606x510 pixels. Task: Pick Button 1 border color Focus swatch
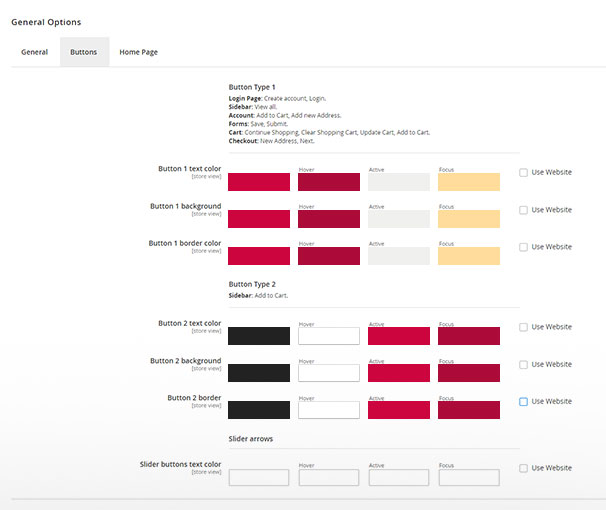click(x=469, y=256)
